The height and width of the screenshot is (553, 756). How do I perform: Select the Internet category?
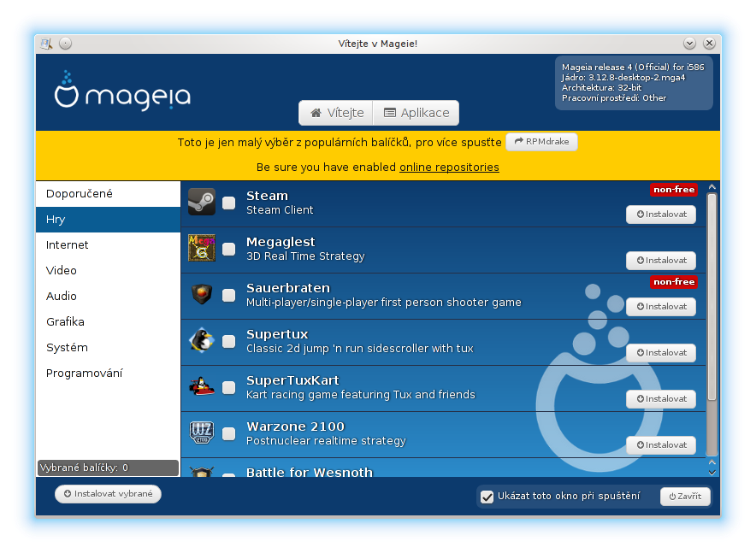[x=68, y=245]
